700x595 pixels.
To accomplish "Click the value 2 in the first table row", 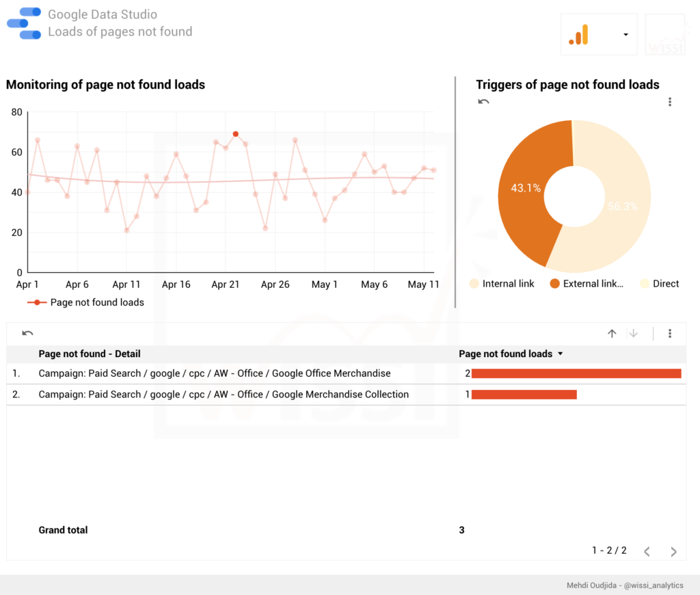I will pos(468,373).
